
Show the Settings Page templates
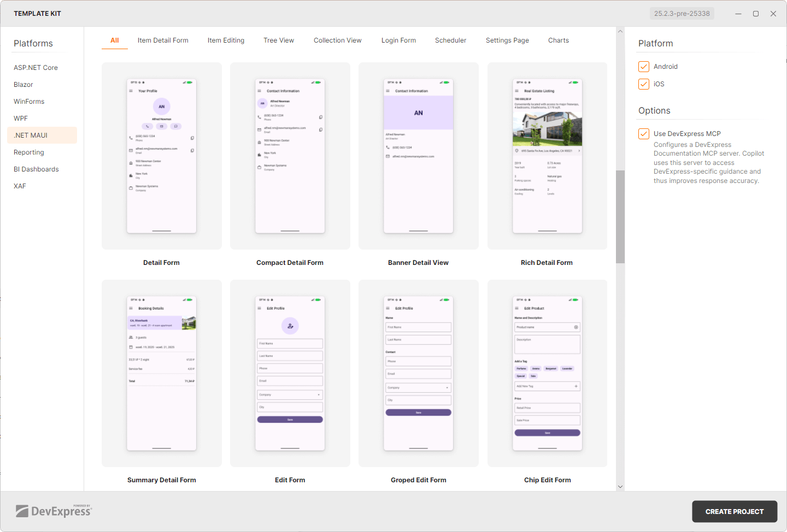pyautogui.click(x=507, y=40)
